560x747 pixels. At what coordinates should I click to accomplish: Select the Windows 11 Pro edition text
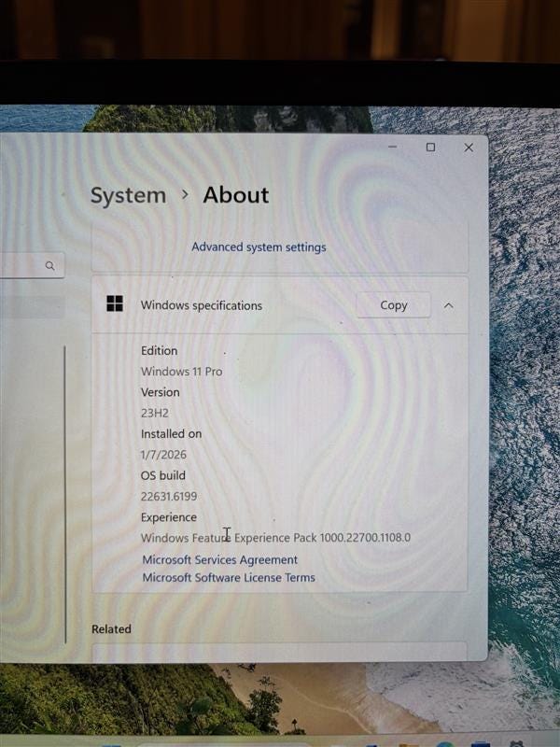181,372
